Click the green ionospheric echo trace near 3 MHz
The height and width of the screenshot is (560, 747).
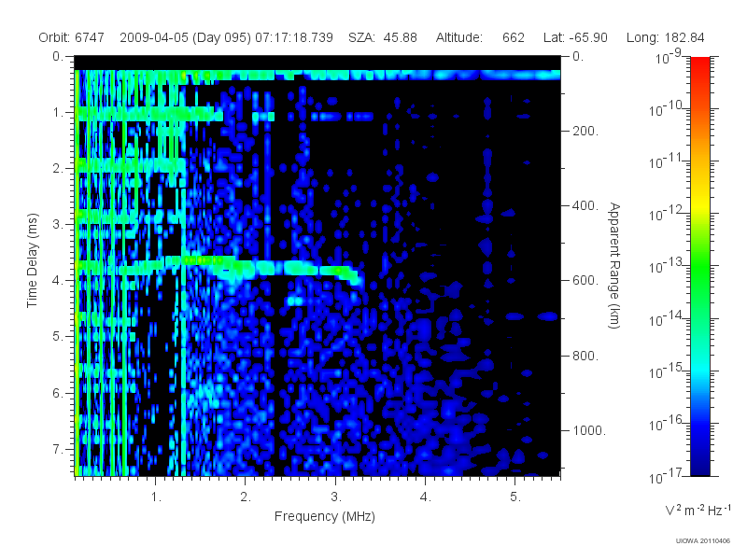point(339,271)
